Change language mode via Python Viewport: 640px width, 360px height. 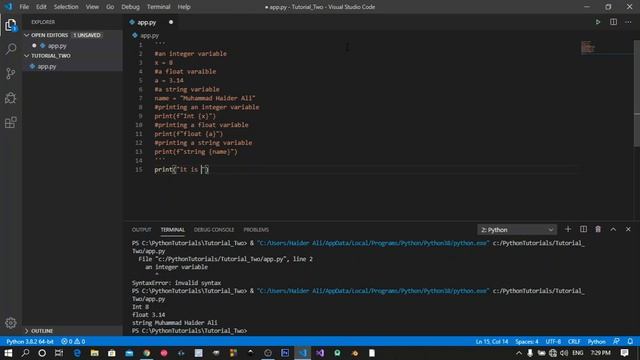tap(596, 341)
